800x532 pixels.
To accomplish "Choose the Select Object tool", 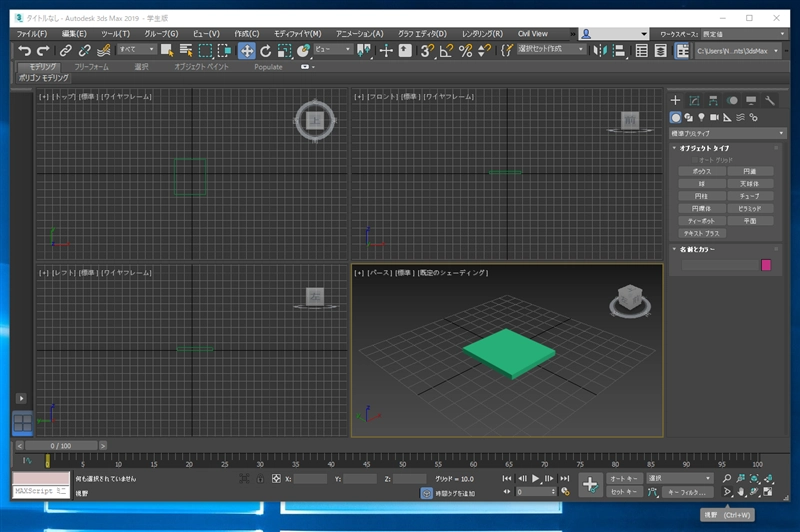I will [x=167, y=50].
